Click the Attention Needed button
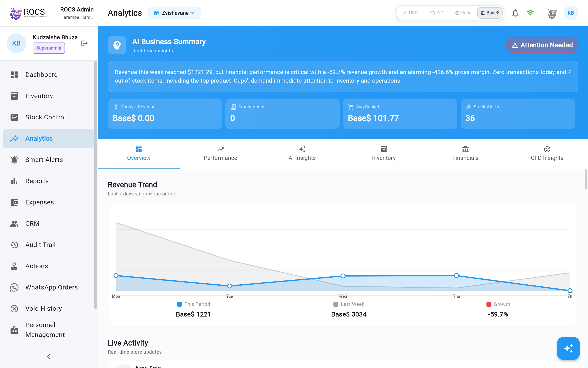This screenshot has width=588, height=368. point(542,45)
